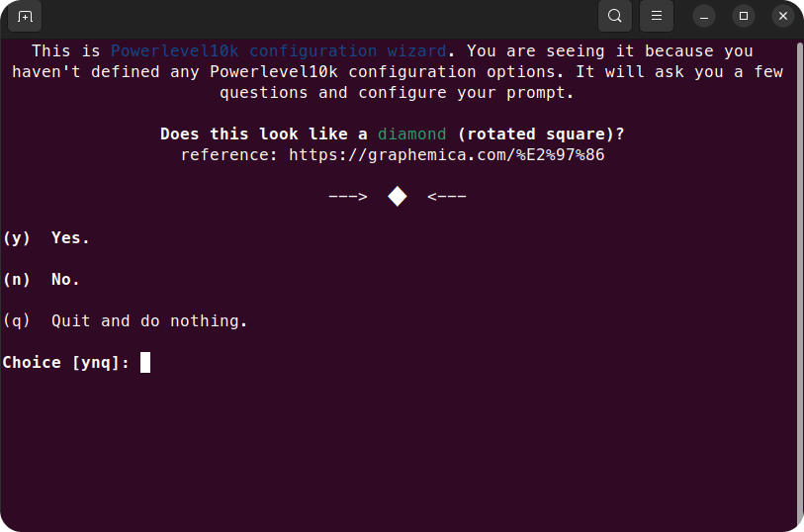
Task: Maximize the terminal window
Action: click(x=744, y=16)
